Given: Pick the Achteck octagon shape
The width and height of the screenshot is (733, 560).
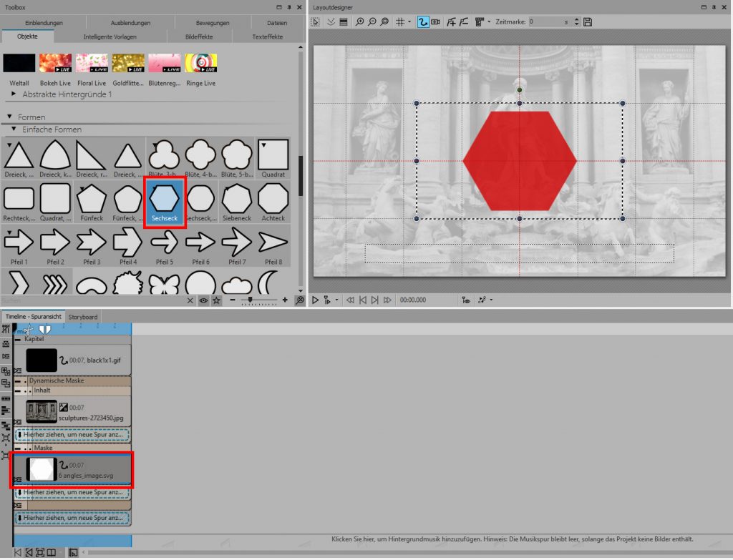Looking at the screenshot, I should click(273, 202).
